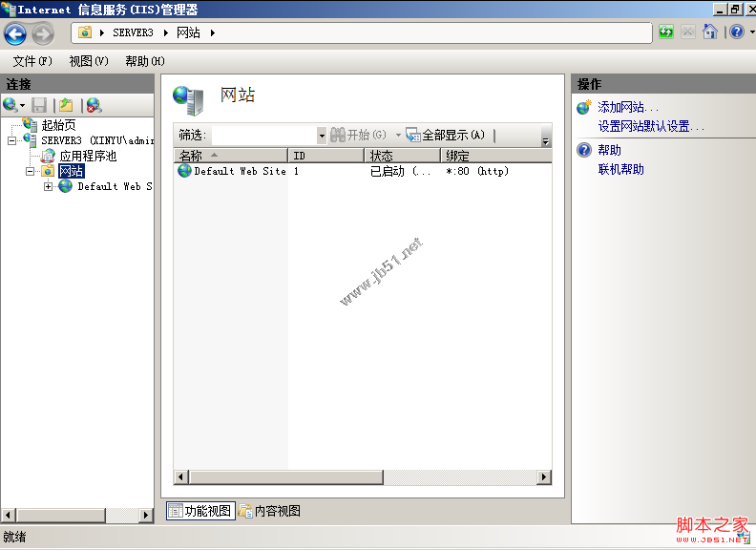The image size is (756, 550).
Task: Open the 文件(F) menu
Action: point(32,61)
